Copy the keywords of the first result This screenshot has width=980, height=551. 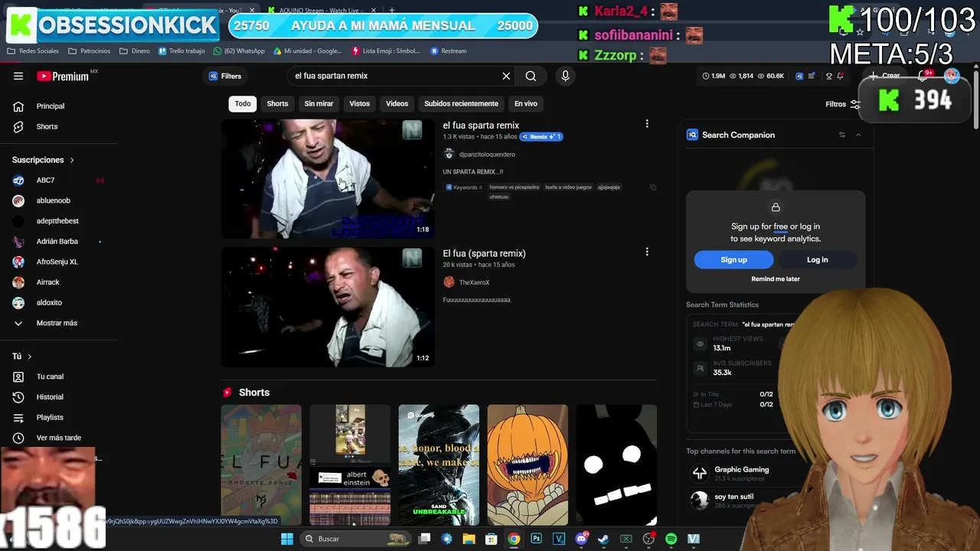click(x=653, y=187)
